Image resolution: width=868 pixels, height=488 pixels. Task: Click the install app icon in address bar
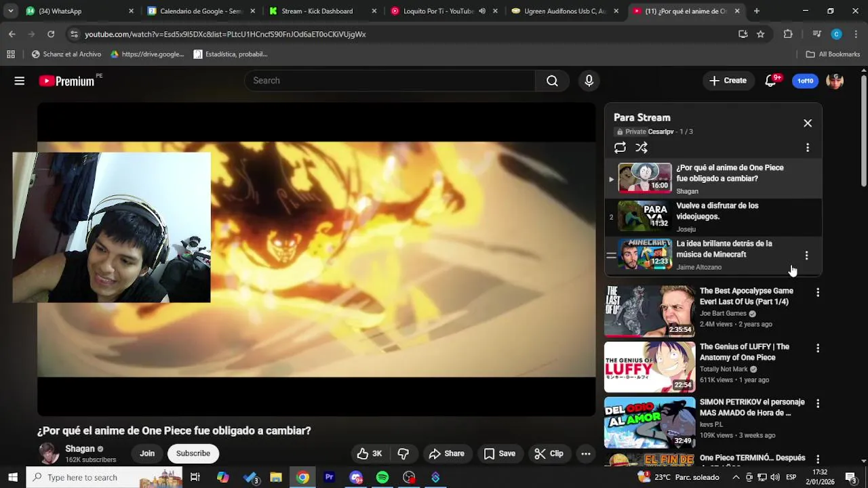pos(743,34)
